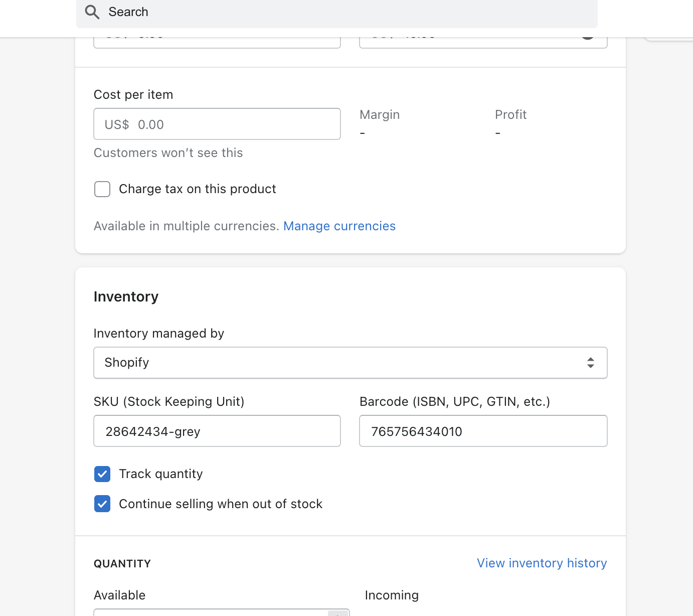Disable Continue selling when out of stock
The image size is (693, 616).
[102, 504]
